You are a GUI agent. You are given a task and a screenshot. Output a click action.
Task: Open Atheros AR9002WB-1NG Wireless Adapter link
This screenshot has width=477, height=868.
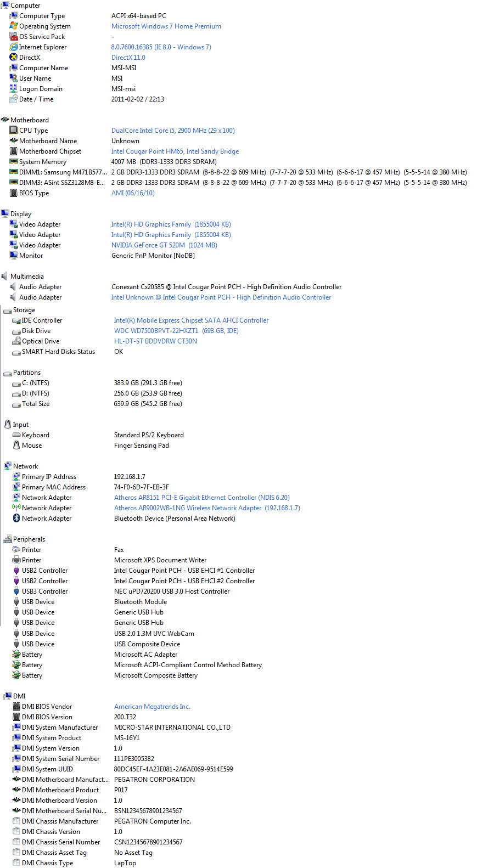[x=207, y=508]
